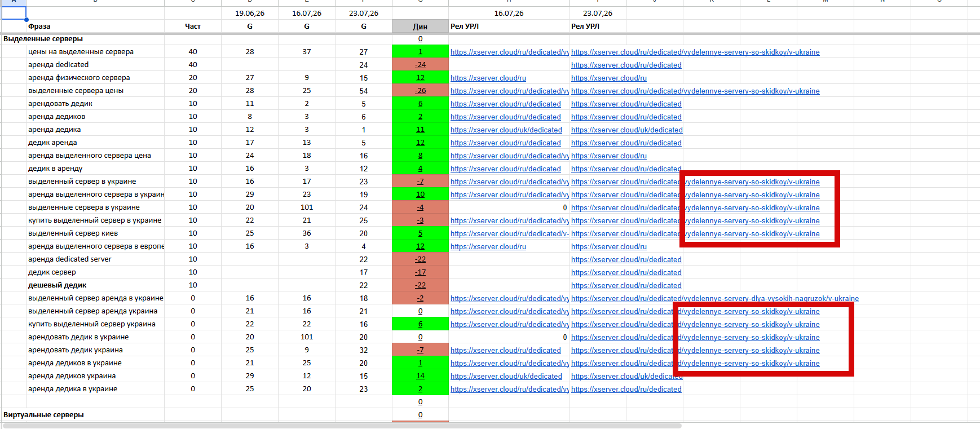Open 16.07,26 xserver.cloud/ru link for 'аренда физического сервера'
The image size is (980, 429).
[x=488, y=78]
